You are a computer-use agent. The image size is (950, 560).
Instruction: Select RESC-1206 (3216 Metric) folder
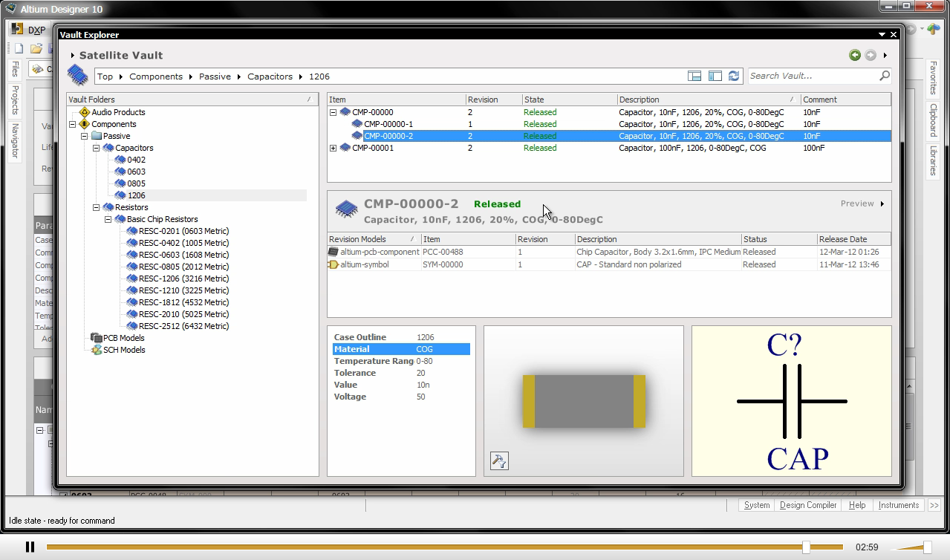[183, 279]
